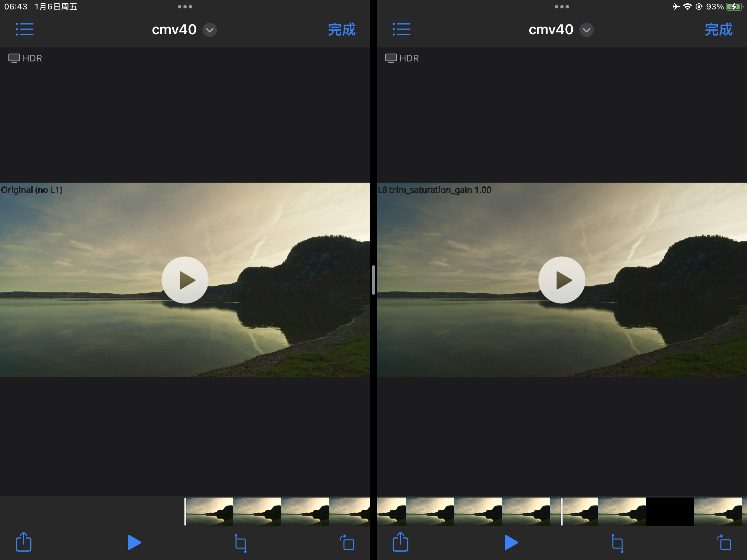Rotate video in left pane
Screen dimensions: 747x560
[347, 543]
